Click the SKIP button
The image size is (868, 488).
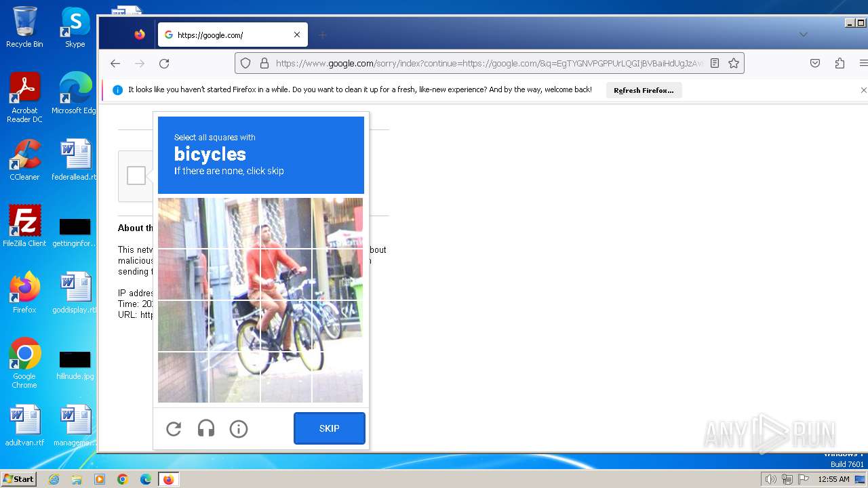[x=330, y=428]
